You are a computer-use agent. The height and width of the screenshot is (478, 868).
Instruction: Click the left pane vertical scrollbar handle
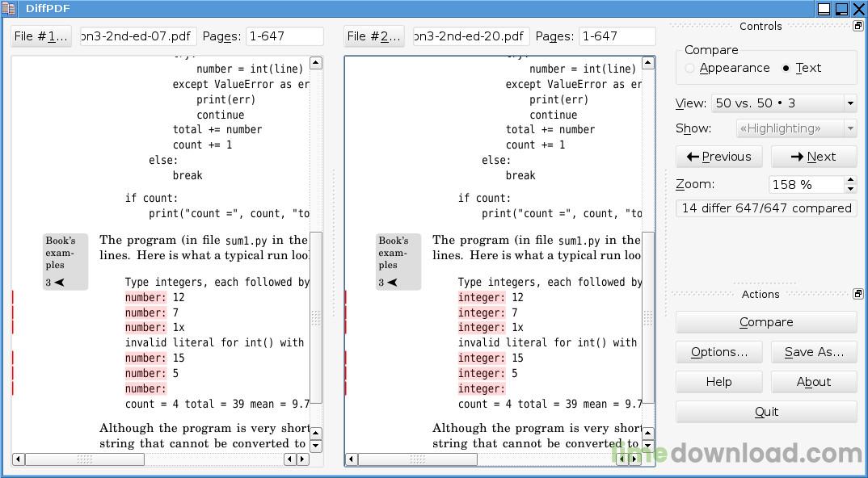click(x=315, y=318)
